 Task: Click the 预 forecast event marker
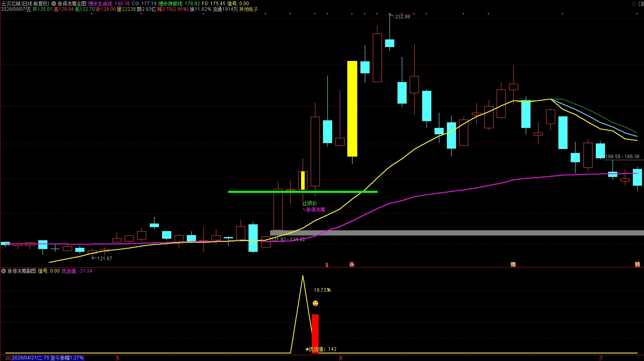pos(637,265)
